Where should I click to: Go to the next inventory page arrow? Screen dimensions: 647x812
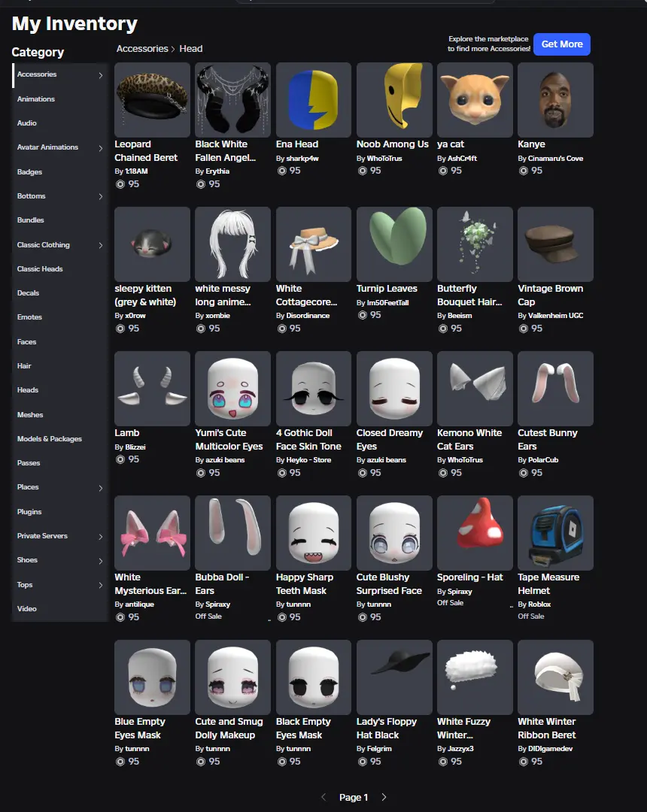(384, 797)
